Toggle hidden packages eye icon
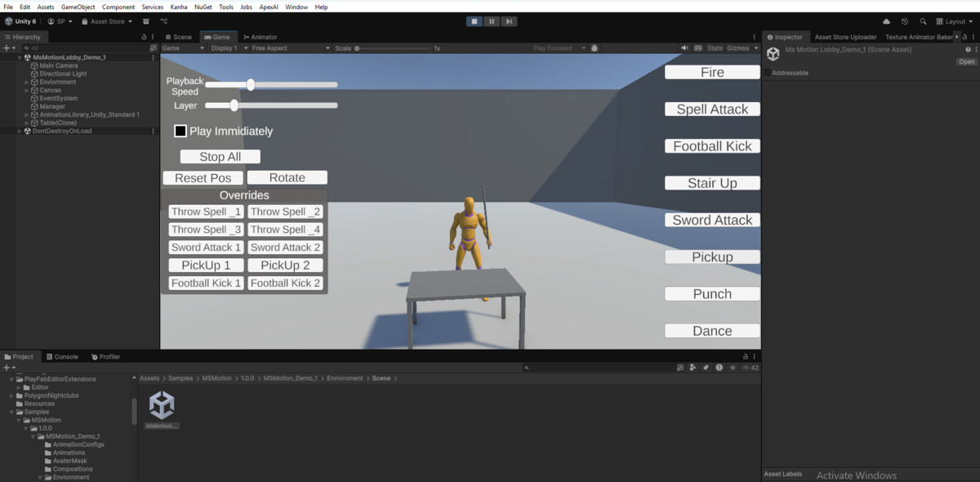 (x=745, y=368)
